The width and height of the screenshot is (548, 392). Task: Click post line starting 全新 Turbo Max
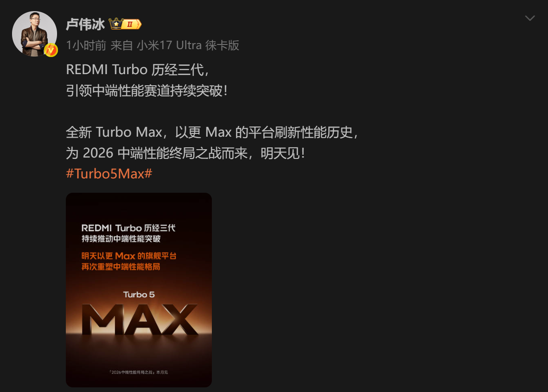coord(212,133)
